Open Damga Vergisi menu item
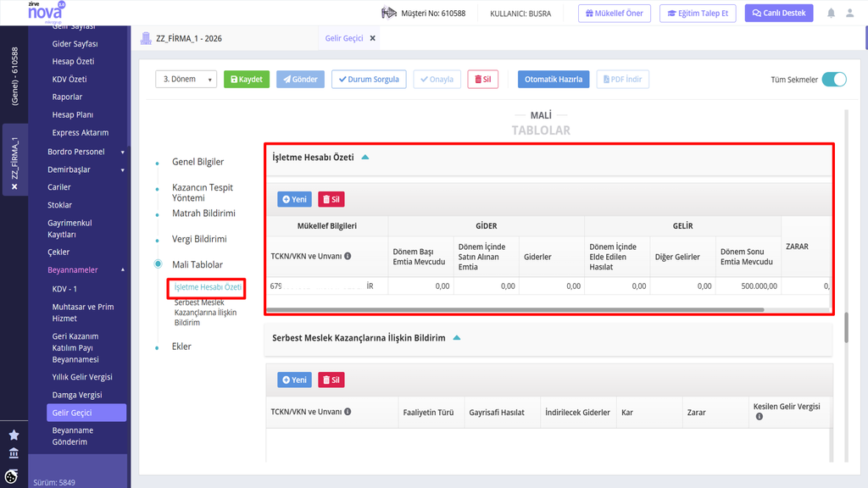Image resolution: width=868 pixels, height=488 pixels. click(77, 395)
